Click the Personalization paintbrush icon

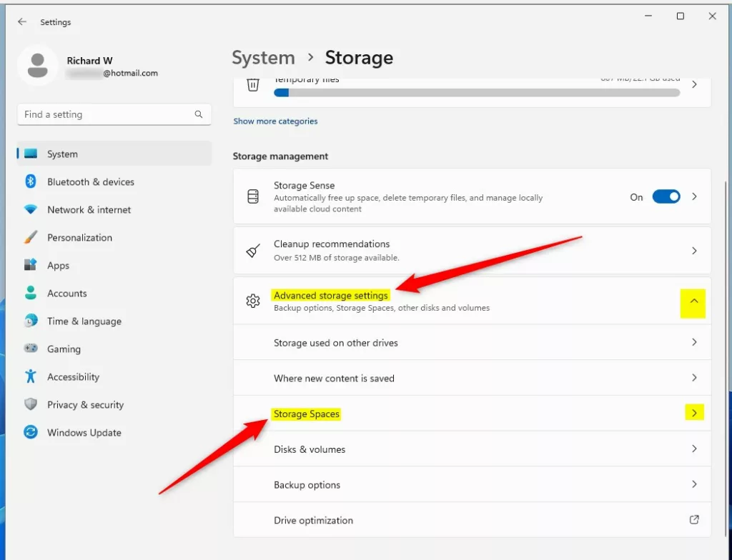tap(31, 238)
